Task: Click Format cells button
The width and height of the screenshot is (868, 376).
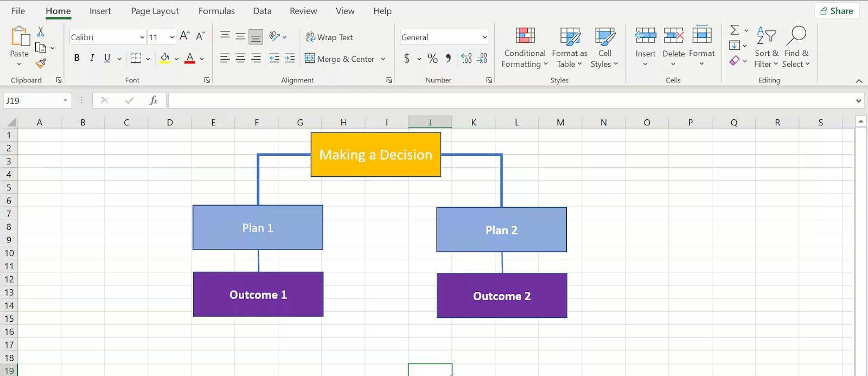Action: point(702,47)
